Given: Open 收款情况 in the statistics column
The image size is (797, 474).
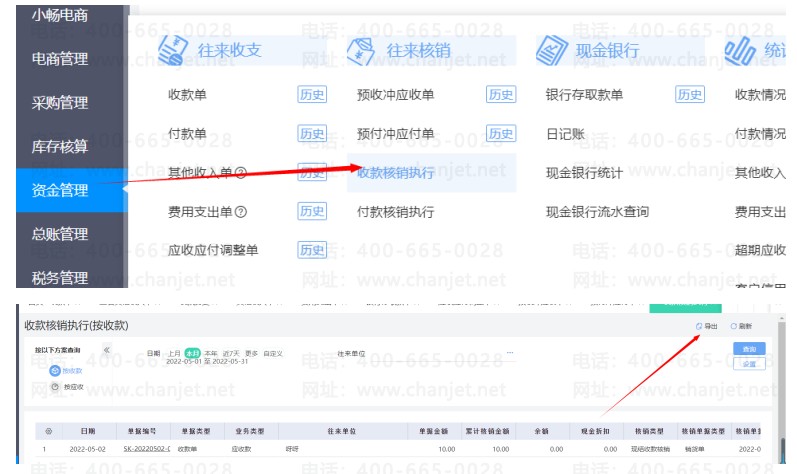Looking at the screenshot, I should coord(760,94).
